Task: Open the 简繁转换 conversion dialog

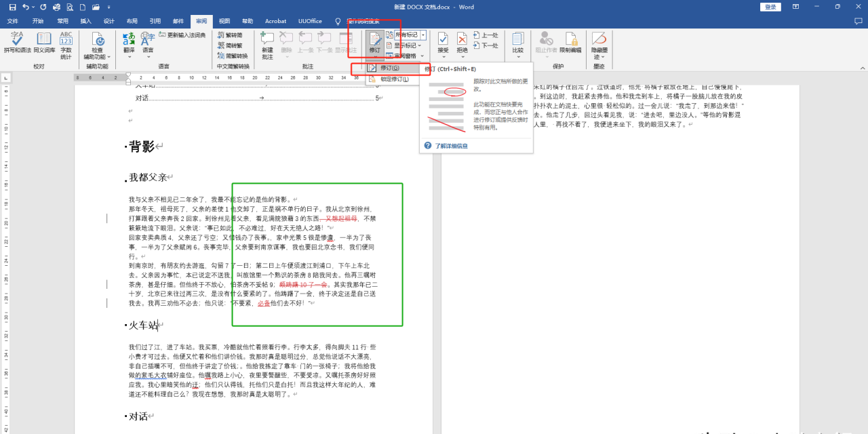Action: 232,56
